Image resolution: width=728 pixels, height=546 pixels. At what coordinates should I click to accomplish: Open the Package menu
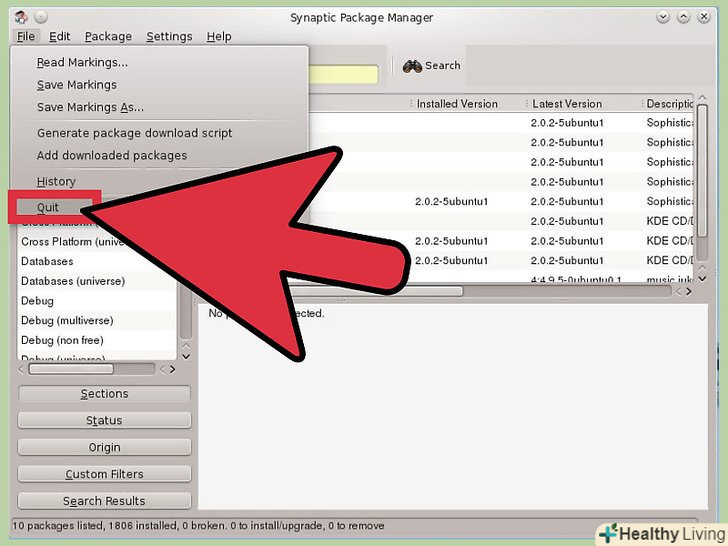[x=108, y=36]
